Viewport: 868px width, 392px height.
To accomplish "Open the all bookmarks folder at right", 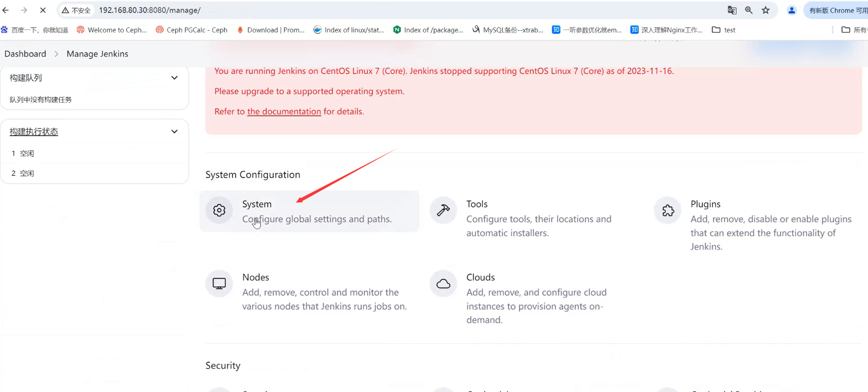I will point(854,30).
